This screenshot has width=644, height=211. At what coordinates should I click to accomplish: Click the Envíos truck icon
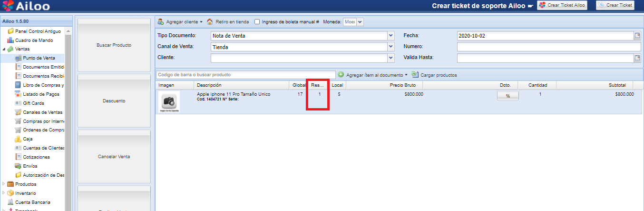(18, 166)
